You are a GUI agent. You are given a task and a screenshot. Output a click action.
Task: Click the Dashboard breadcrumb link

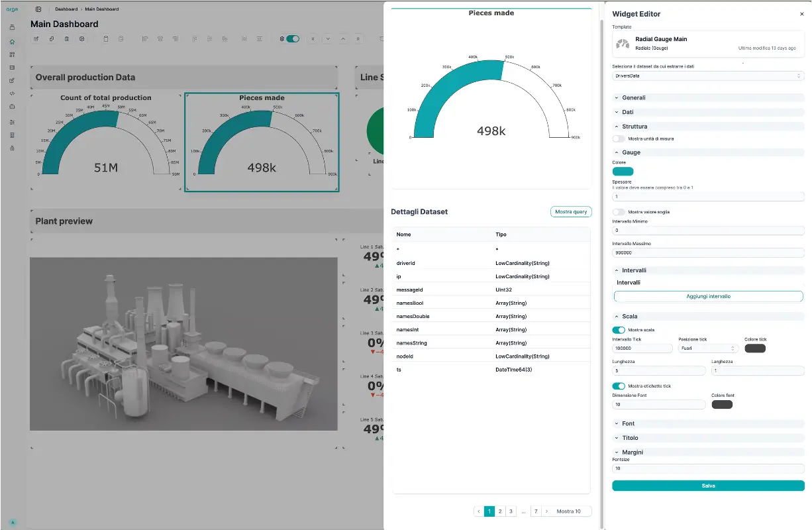[66, 9]
